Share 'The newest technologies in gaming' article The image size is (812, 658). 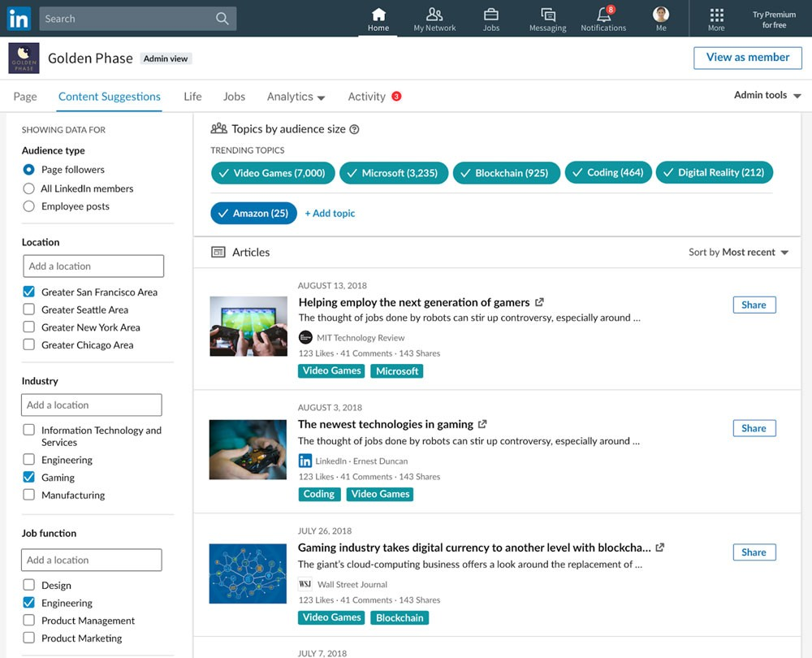tap(754, 428)
